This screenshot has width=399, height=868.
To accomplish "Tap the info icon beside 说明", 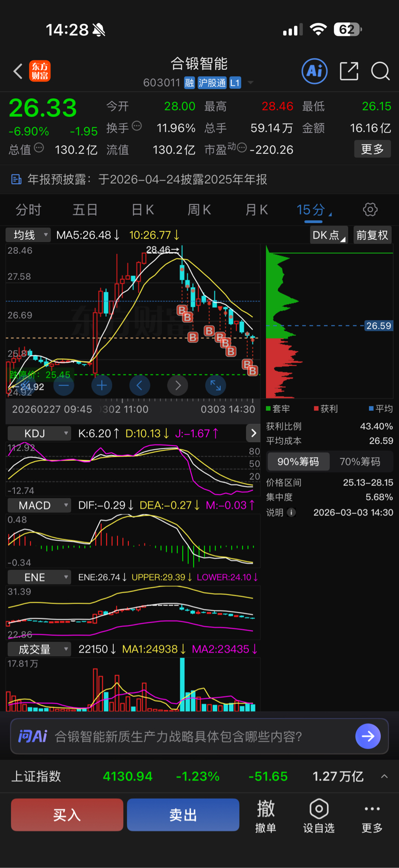I will [x=291, y=512].
